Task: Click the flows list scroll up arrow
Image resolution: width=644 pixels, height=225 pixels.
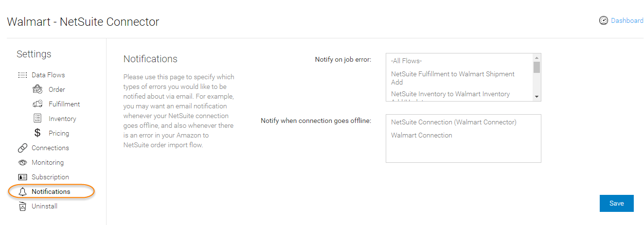Action: click(537, 58)
